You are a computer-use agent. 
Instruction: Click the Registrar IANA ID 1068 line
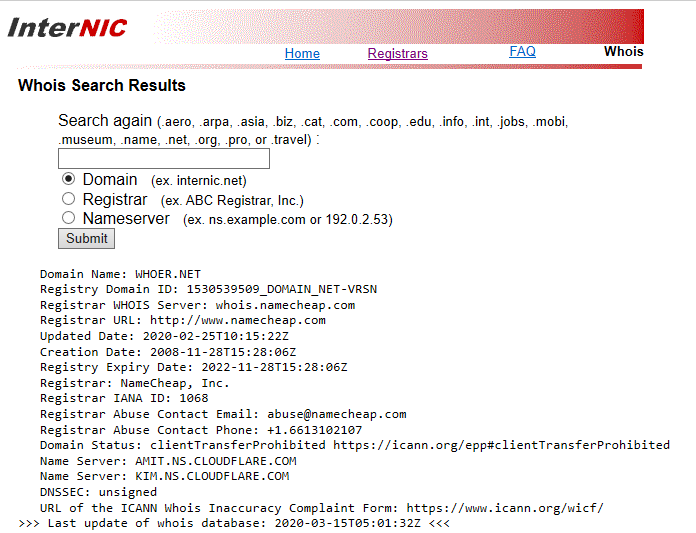[124, 399]
